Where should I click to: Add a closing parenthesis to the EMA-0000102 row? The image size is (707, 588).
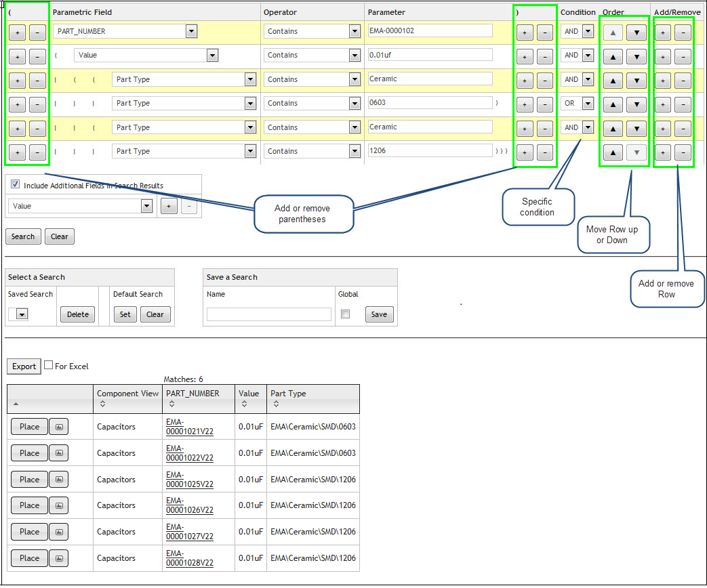tap(524, 31)
